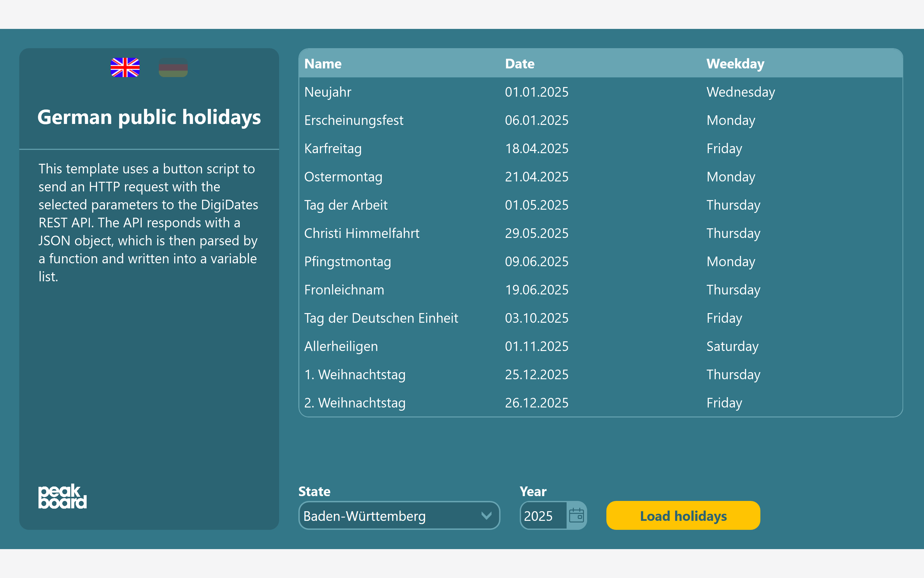The height and width of the screenshot is (578, 924).
Task: Select the Karfreitag holiday name
Action: pyautogui.click(x=333, y=149)
